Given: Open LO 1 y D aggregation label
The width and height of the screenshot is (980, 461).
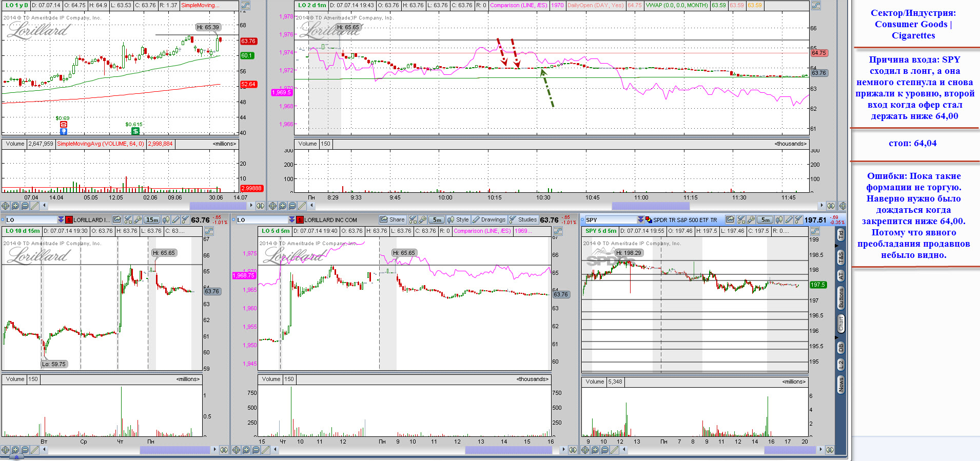Looking at the screenshot, I should [17, 6].
